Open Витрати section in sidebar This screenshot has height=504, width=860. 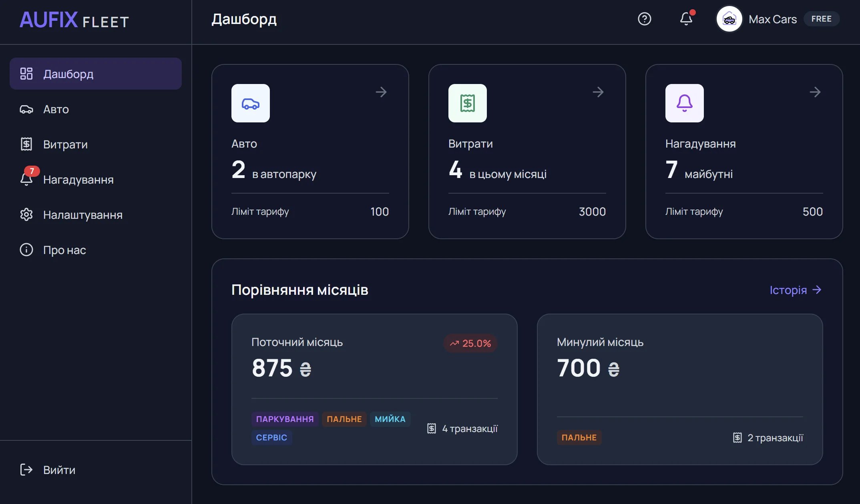(96, 144)
